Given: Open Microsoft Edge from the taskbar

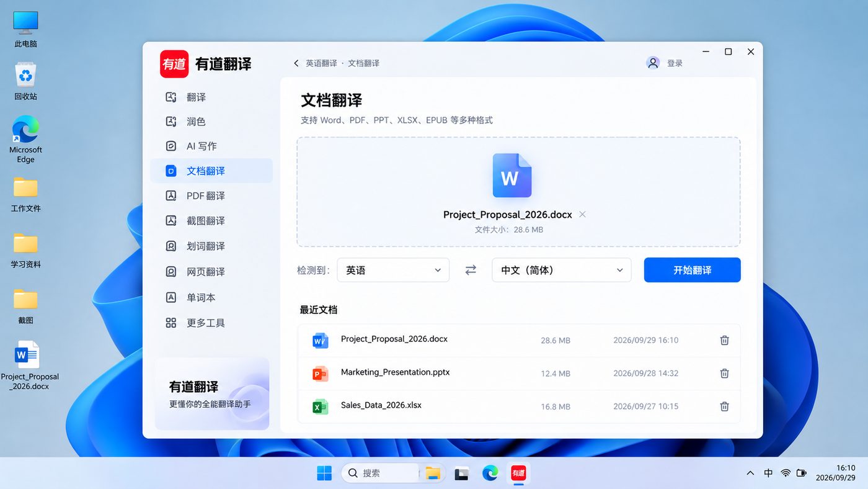Looking at the screenshot, I should 490,473.
